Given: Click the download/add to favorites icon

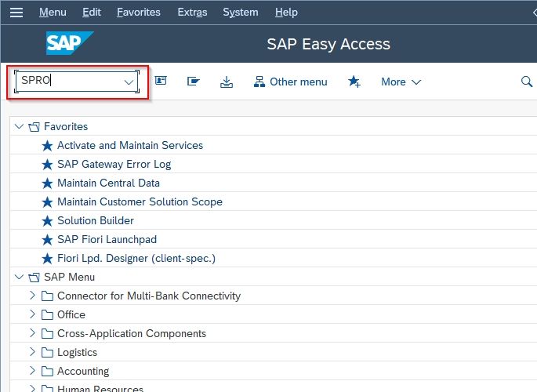Looking at the screenshot, I should point(227,82).
